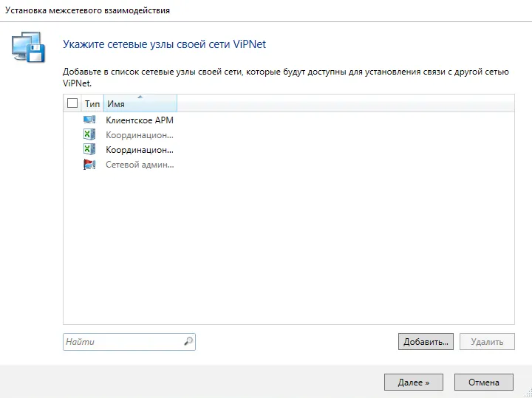Toggle the select-all checkbox in list header
The image size is (532, 398).
click(72, 103)
